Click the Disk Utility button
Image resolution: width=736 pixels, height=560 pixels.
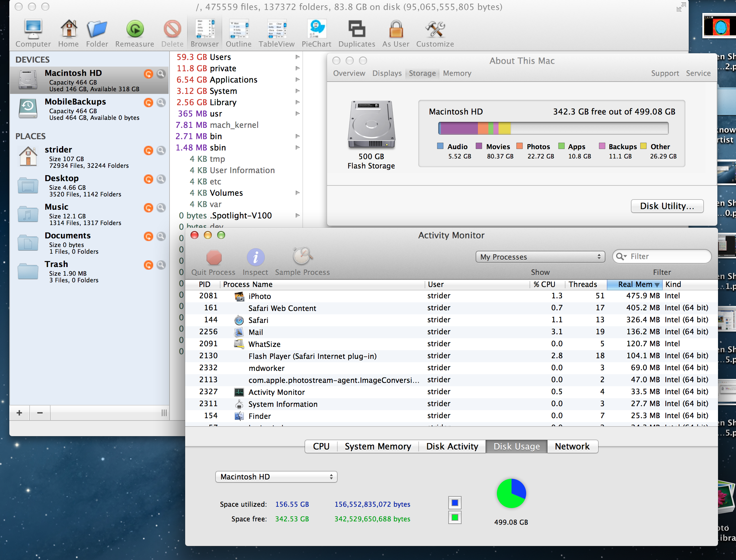click(667, 206)
